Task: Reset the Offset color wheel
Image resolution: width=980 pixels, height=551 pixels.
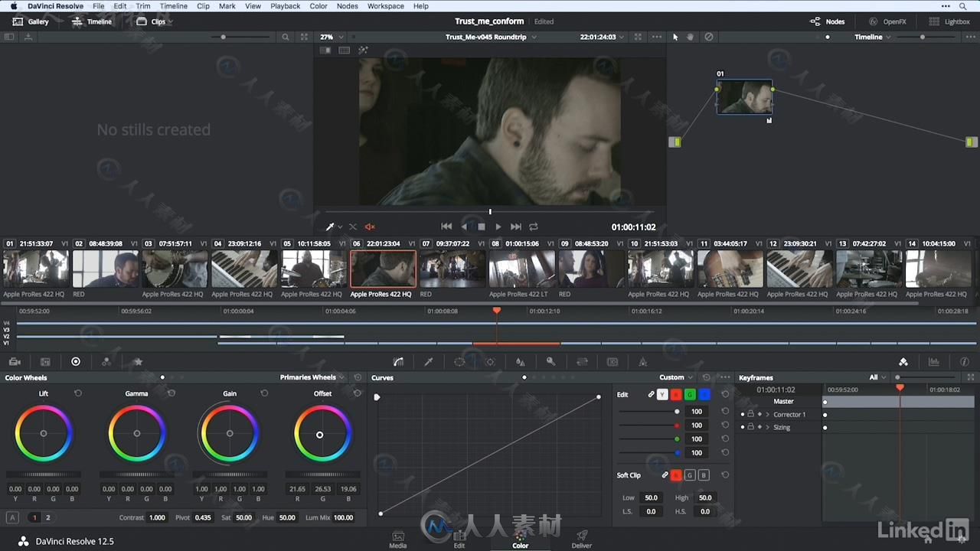Action: click(357, 393)
